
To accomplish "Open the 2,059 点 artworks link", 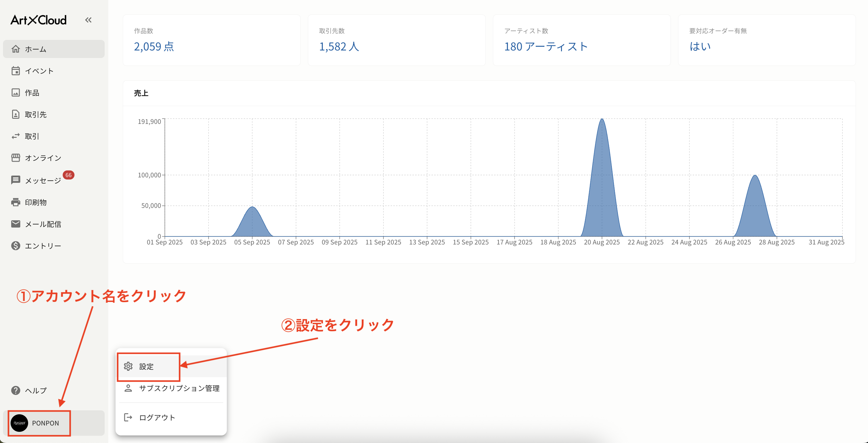I will pyautogui.click(x=154, y=47).
